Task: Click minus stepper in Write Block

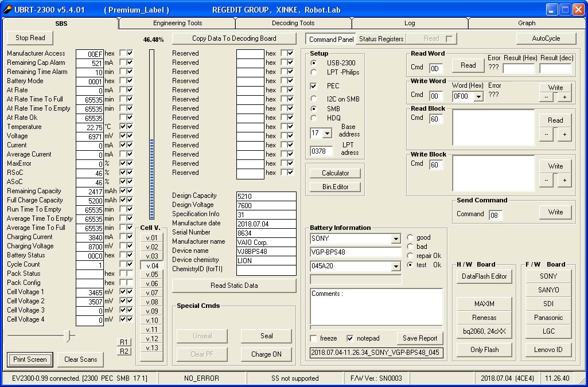Action: click(x=546, y=180)
